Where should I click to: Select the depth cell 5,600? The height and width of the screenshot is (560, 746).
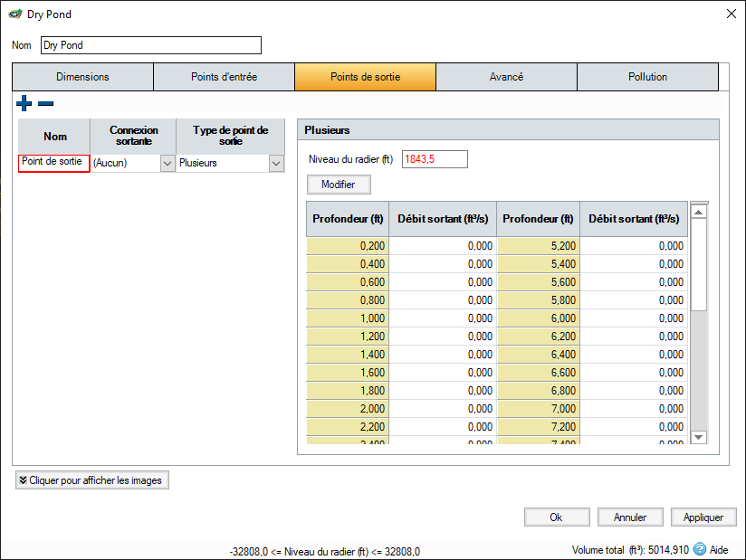pyautogui.click(x=539, y=282)
